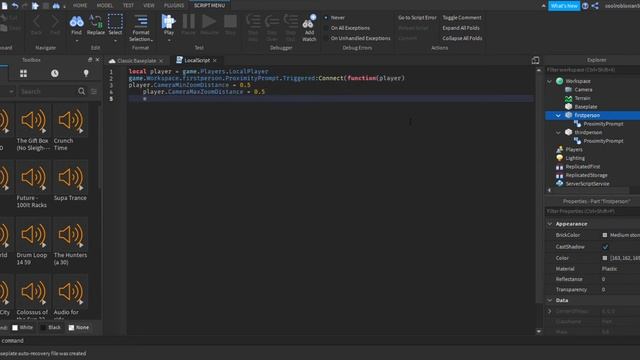This screenshot has height=360, width=640.
Task: Click the Find binoculars icon
Action: 76,21
